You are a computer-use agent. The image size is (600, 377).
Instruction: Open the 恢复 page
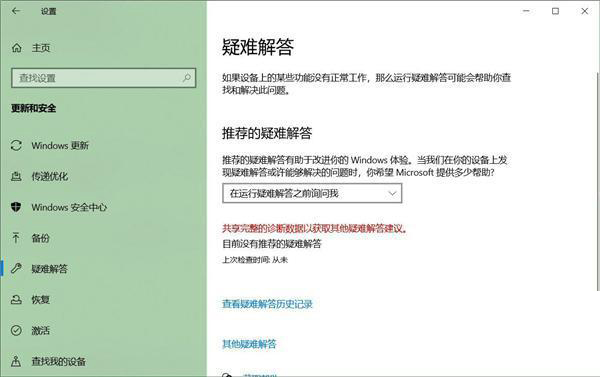coord(41,300)
